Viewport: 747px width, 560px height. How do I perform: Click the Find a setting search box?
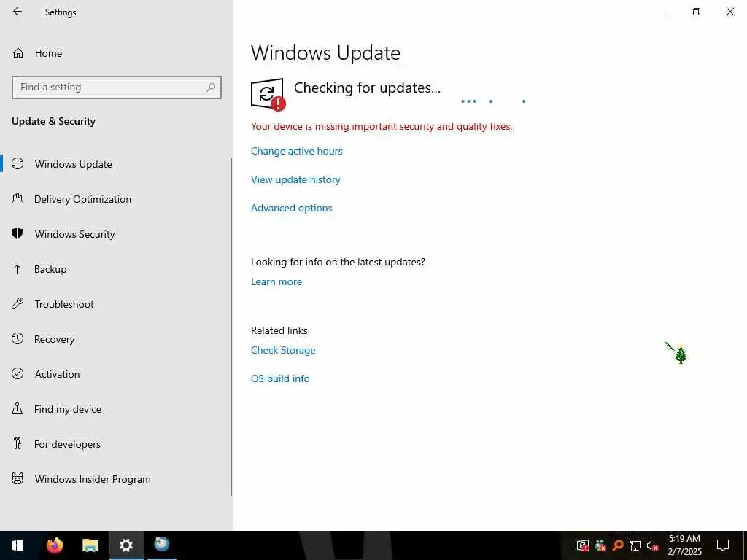(117, 87)
